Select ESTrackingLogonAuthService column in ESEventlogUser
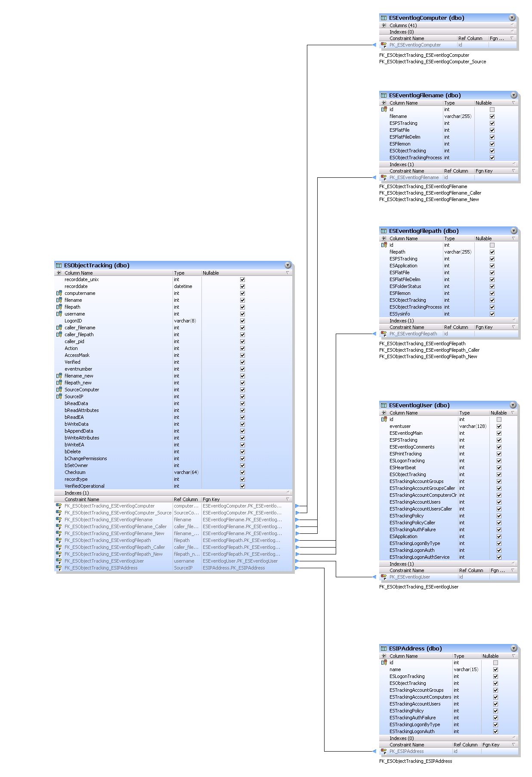Screen dimensions: 532x777 point(448,557)
